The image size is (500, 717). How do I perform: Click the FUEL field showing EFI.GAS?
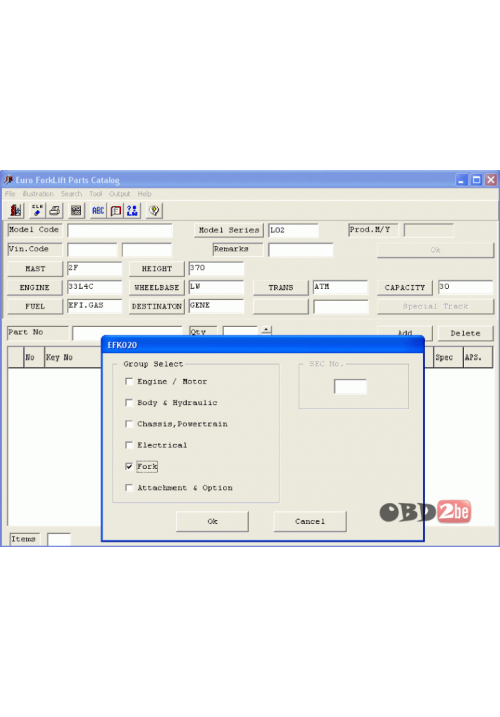click(95, 306)
